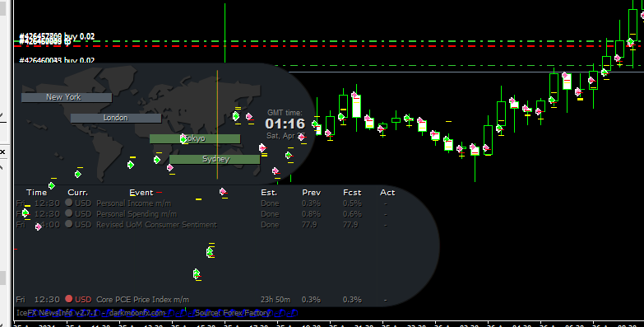Screen dimensions: 644x327
Task: Click the 'GMT time:' label
Action: [285, 112]
